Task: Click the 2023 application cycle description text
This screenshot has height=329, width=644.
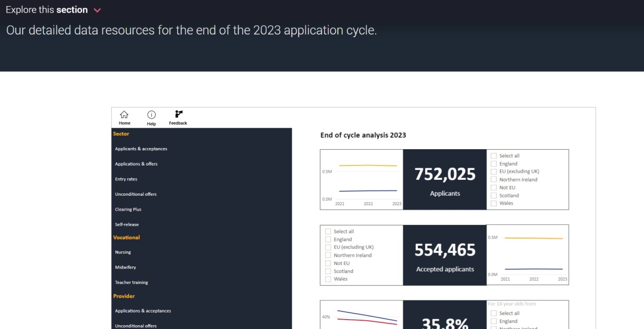Action: (191, 30)
